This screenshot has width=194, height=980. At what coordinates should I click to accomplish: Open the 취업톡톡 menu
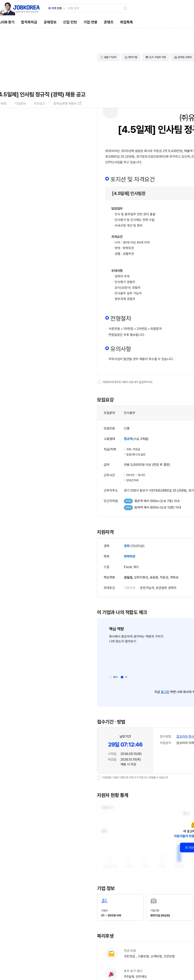126,22
